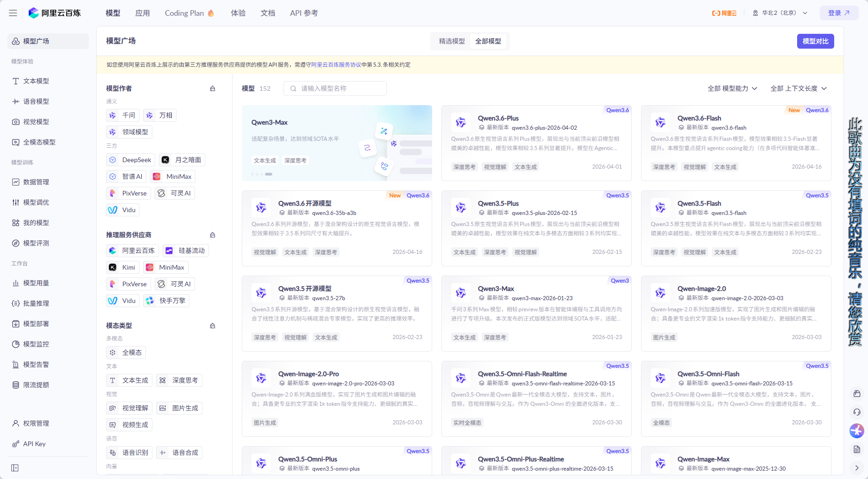The width and height of the screenshot is (868, 479).
Task: Click the 阿里云 link in header
Action: click(724, 13)
